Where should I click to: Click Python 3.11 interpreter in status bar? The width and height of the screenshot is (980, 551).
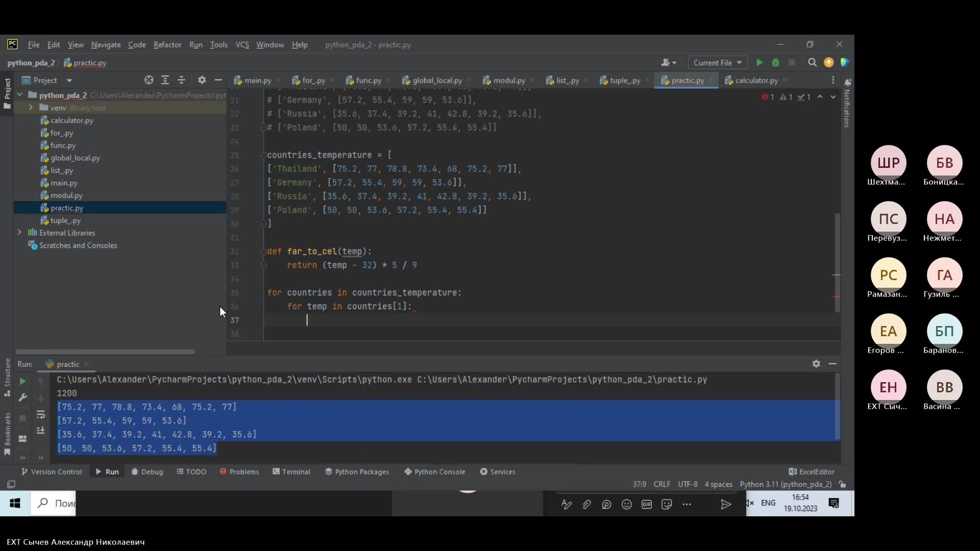(x=786, y=484)
